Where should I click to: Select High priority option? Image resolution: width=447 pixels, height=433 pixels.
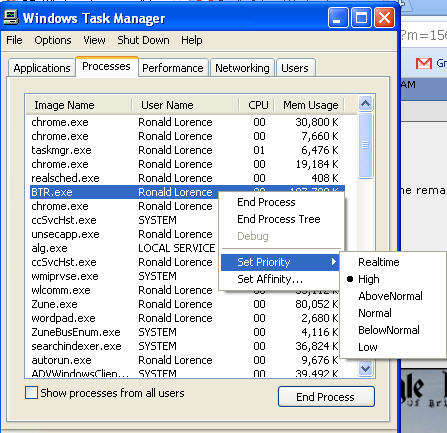369,279
